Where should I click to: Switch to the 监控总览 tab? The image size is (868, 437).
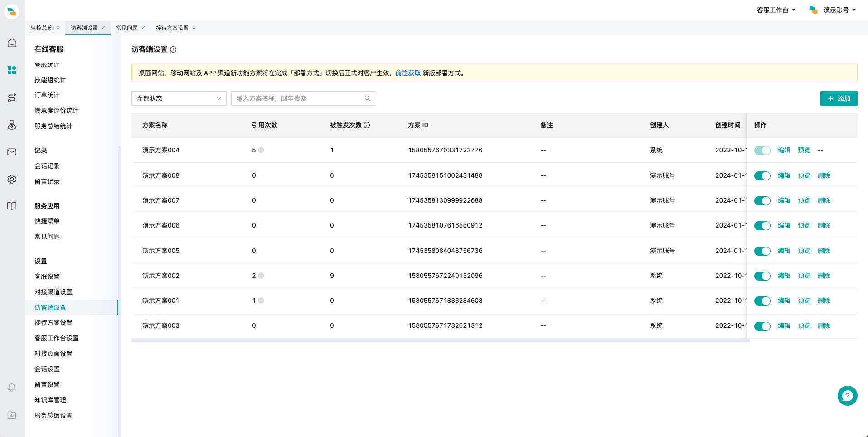(x=42, y=28)
